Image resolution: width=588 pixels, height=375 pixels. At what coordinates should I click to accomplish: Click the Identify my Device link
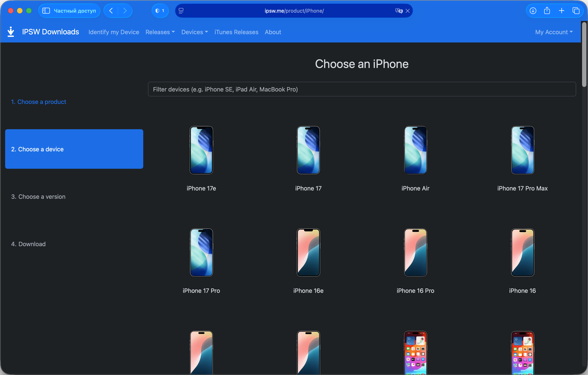click(x=114, y=32)
